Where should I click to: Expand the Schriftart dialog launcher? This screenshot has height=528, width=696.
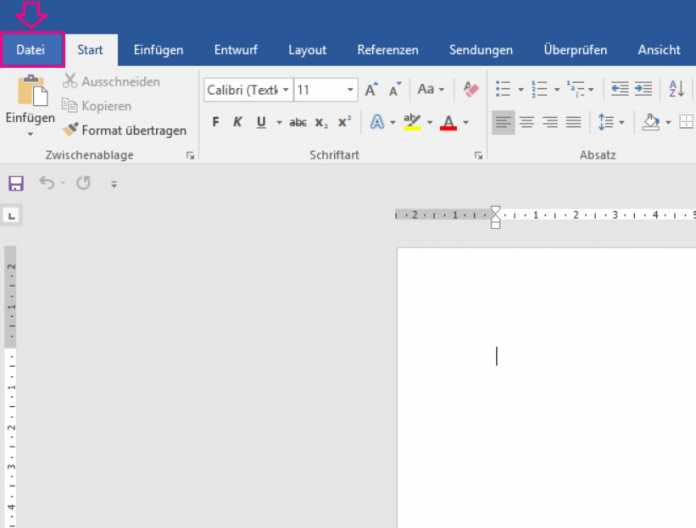[478, 156]
